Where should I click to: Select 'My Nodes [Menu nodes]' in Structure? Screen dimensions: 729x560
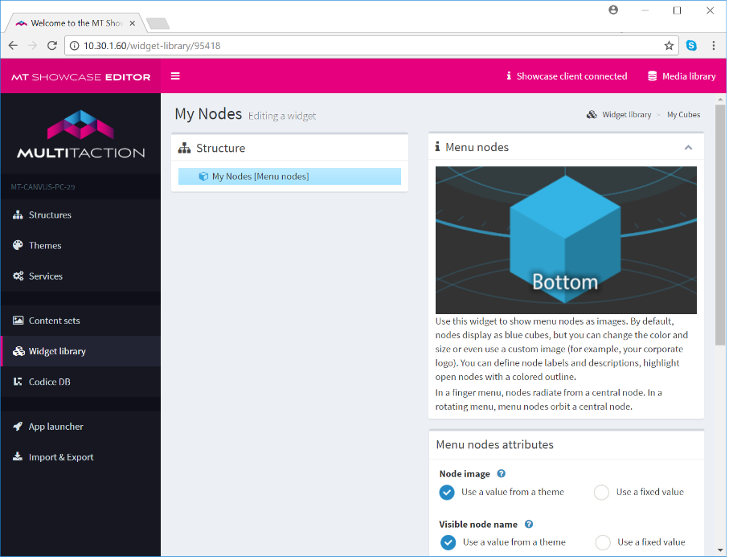pyautogui.click(x=289, y=176)
